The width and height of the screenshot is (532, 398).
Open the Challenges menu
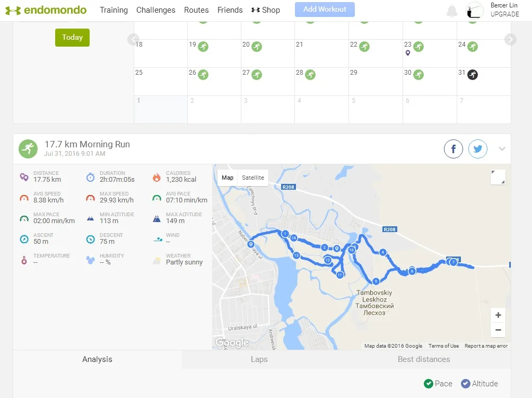(x=156, y=10)
